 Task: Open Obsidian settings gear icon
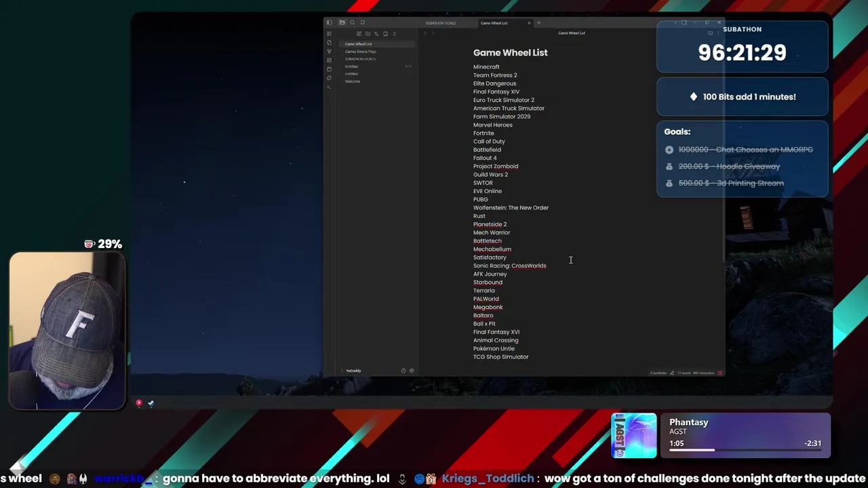(412, 371)
